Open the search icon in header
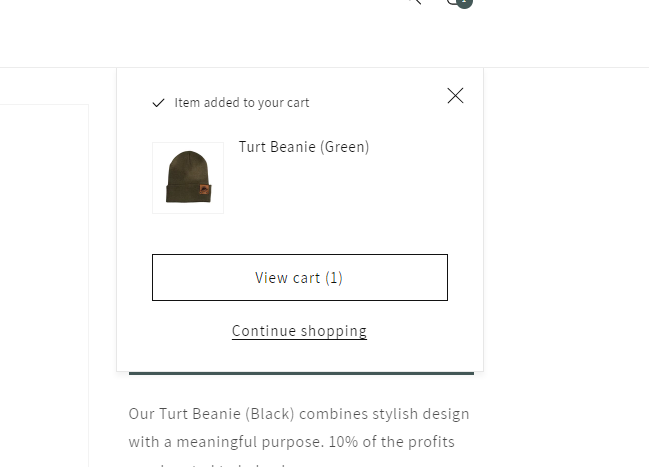The width and height of the screenshot is (649, 467). [x=415, y=2]
